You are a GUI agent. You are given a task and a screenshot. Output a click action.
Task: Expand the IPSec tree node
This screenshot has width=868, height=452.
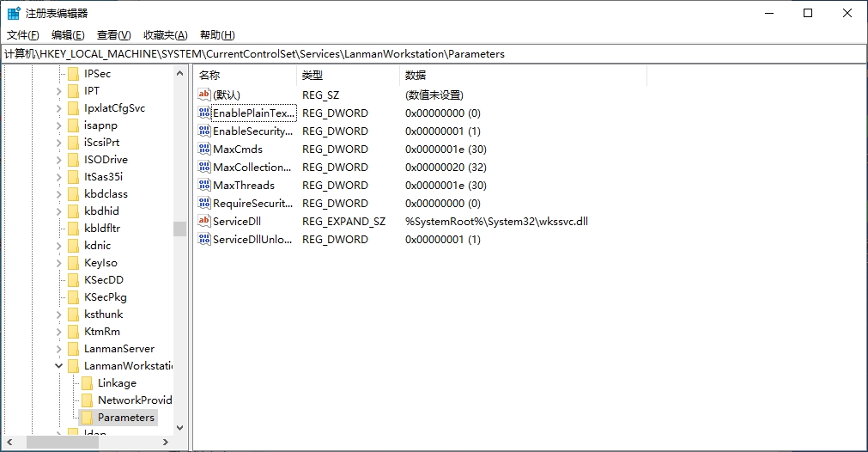point(59,74)
